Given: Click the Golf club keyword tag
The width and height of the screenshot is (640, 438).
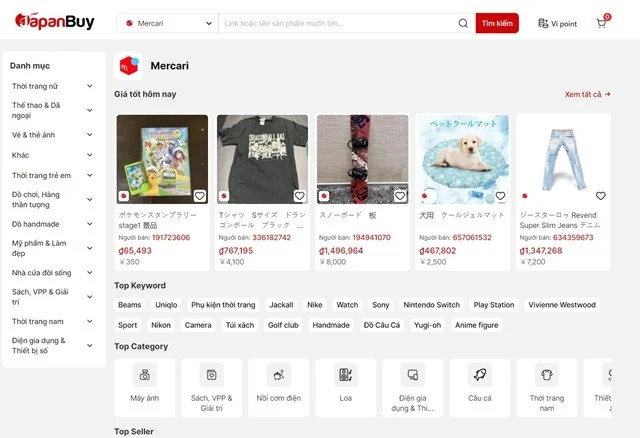Looking at the screenshot, I should [283, 325].
